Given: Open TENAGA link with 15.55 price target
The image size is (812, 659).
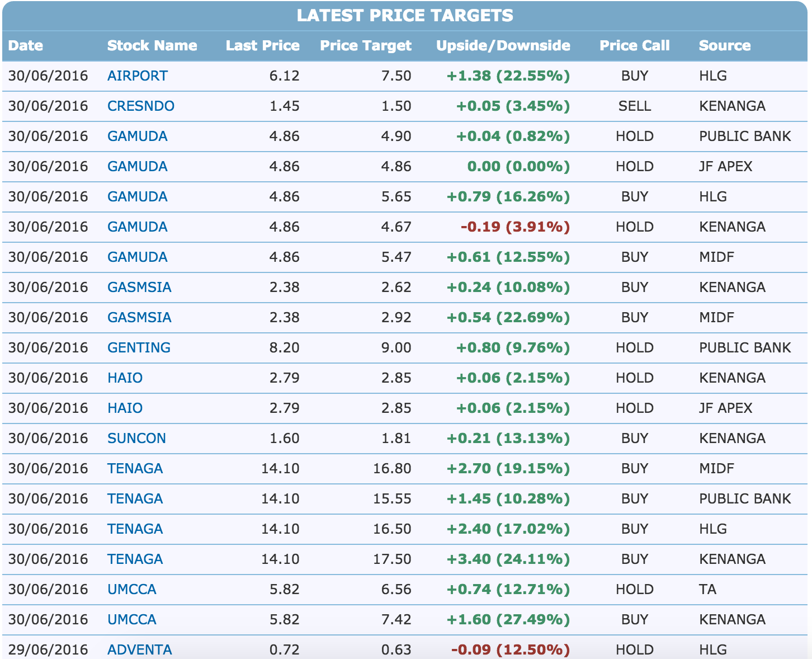Looking at the screenshot, I should pyautogui.click(x=135, y=499).
